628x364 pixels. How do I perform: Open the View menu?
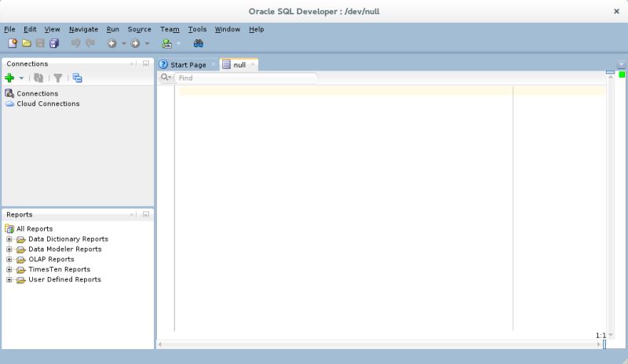point(52,29)
